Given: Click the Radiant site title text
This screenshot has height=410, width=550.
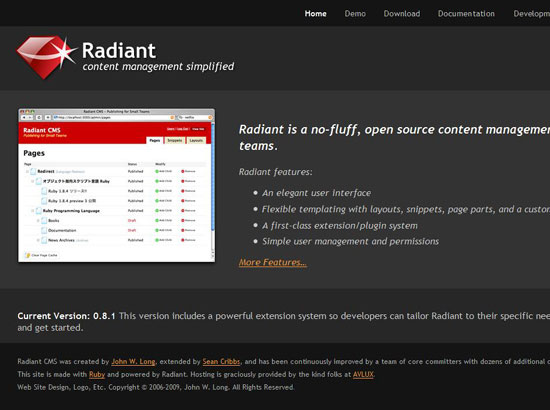Looking at the screenshot, I should [x=119, y=51].
